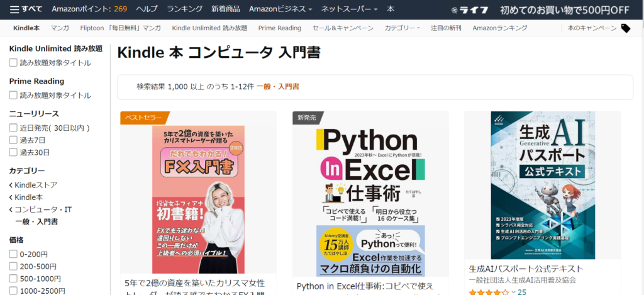Click the ライフ logo in the top banner
644x295 pixels.
click(x=473, y=9)
